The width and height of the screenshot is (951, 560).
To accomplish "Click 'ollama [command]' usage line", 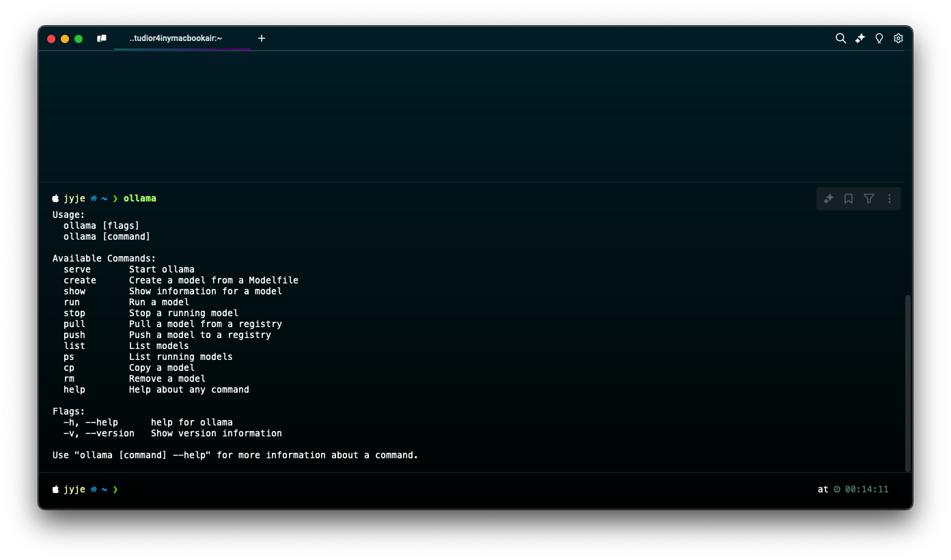I will click(x=107, y=236).
